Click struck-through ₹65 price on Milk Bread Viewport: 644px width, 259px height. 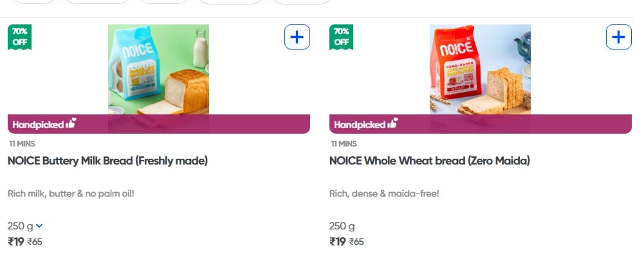pyautogui.click(x=35, y=242)
